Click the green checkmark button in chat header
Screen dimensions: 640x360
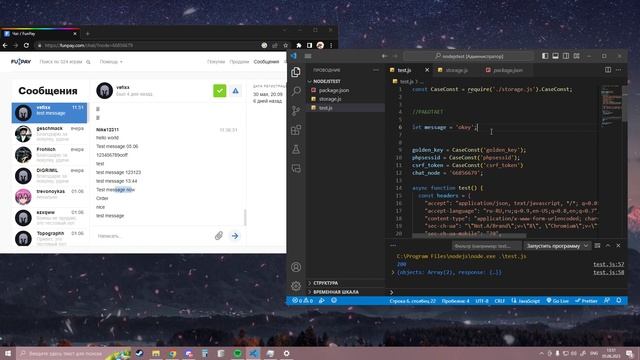tap(220, 91)
